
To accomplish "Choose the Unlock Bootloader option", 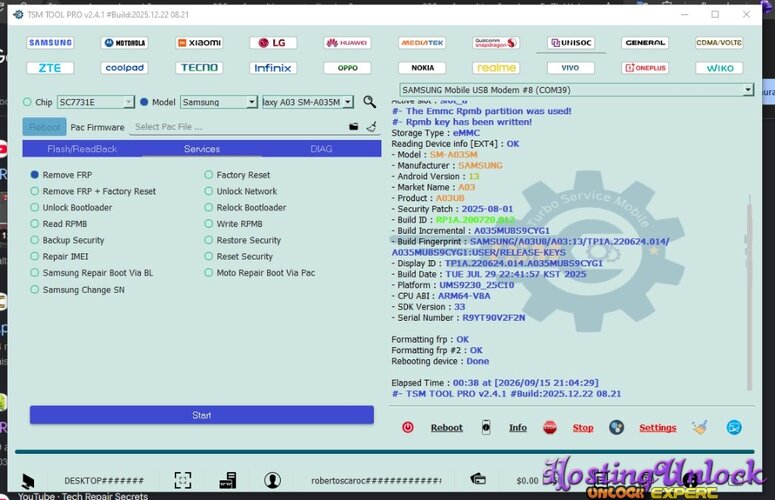I will pyautogui.click(x=72, y=208).
